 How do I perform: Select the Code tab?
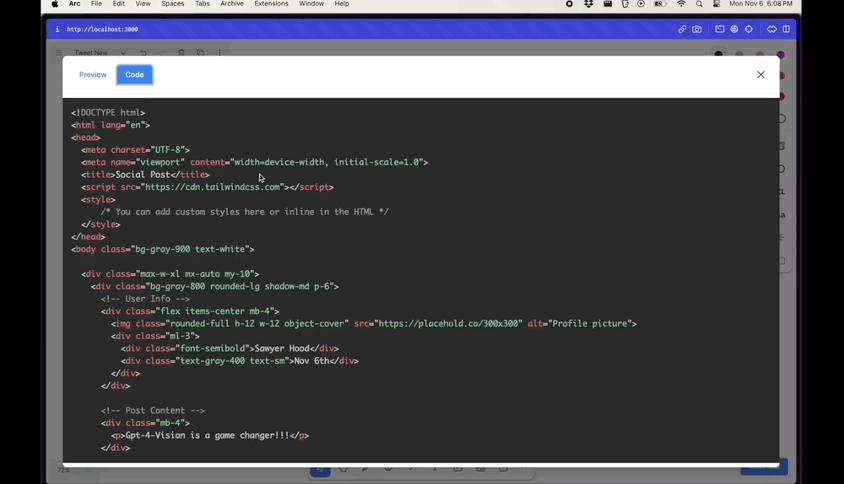[x=135, y=75]
